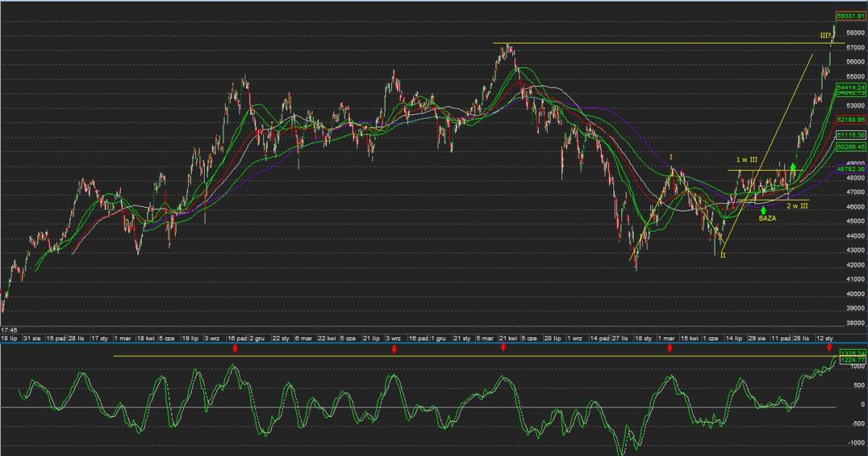This screenshot has height=456, width=868.
Task: Select the white 51115.30 price label
Action: 851,135
